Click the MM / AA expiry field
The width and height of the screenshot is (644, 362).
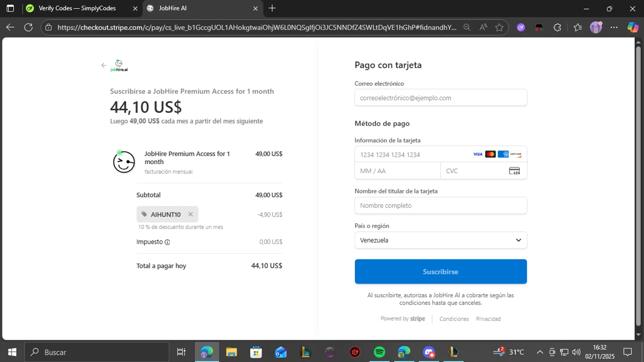398,171
